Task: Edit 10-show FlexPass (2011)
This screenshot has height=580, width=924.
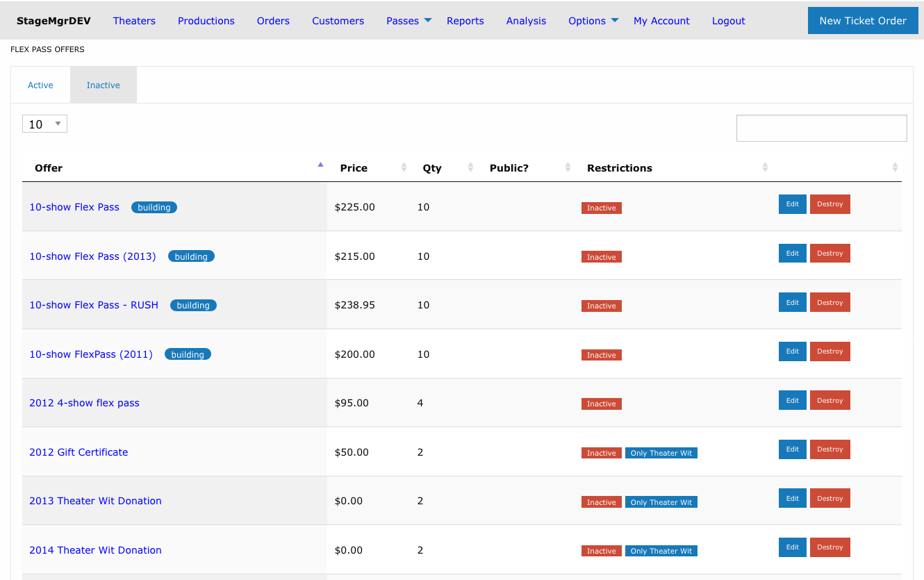Action: (x=793, y=351)
